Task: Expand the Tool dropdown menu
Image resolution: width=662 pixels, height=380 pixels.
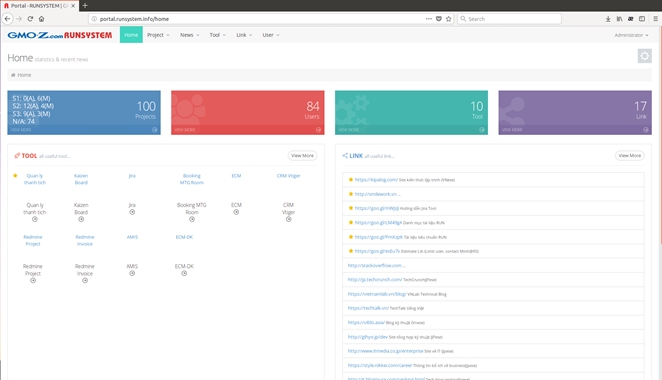Action: click(217, 35)
